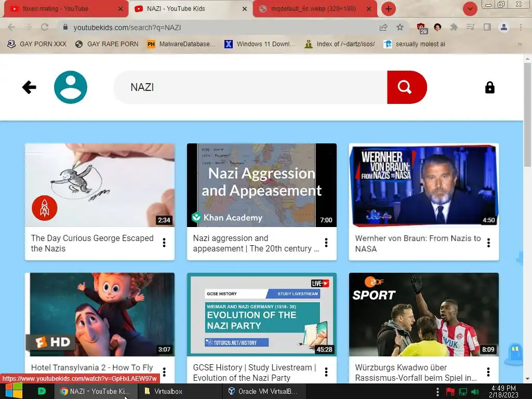Open the Chrome profile icon
This screenshot has height=399, width=532.
(504, 27)
